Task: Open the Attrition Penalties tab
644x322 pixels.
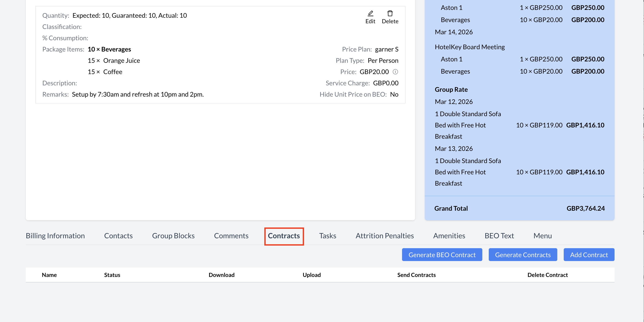Action: 385,236
